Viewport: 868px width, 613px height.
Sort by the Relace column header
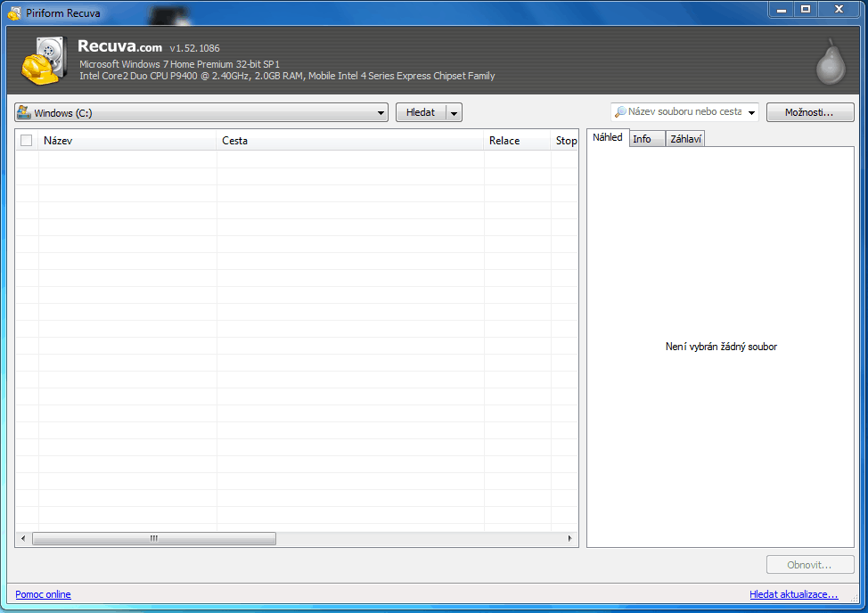pyautogui.click(x=517, y=141)
